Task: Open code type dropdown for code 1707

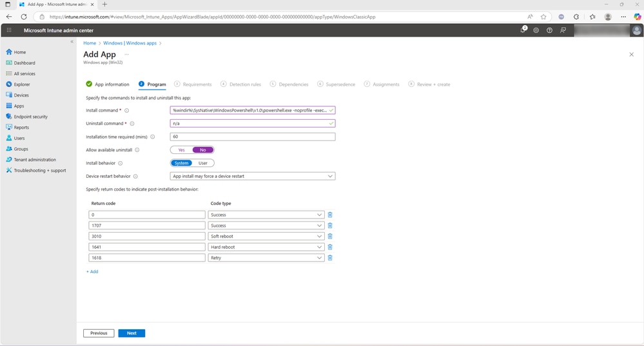Action: 266,226
